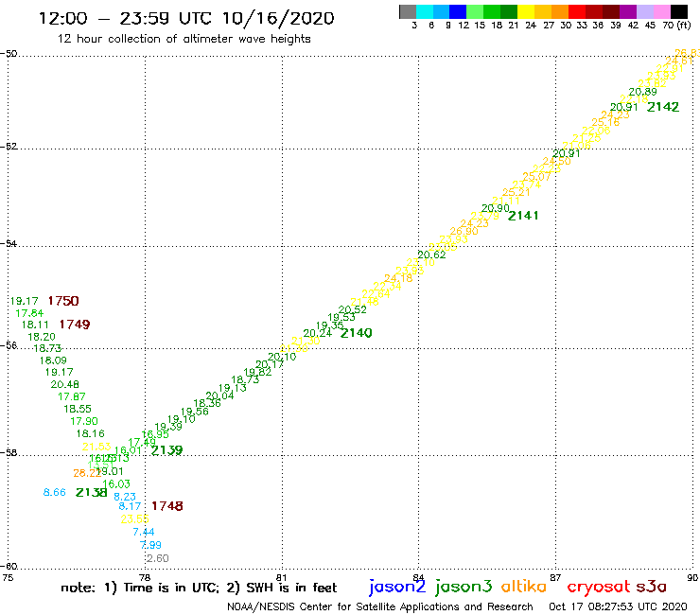Click the note about UTC time and SWH feet
Image resolution: width=700 pixels, height=615 pixels.
coord(199,588)
